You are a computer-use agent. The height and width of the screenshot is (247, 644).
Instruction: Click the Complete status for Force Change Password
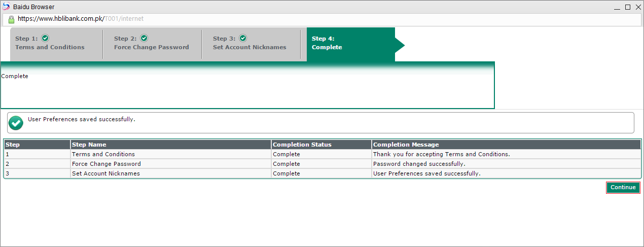321,164
